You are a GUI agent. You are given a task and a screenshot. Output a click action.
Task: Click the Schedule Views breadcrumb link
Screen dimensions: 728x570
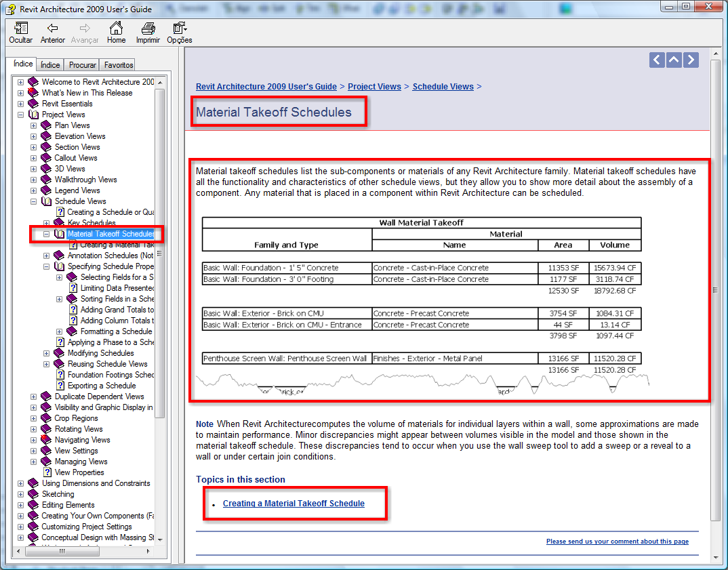443,87
